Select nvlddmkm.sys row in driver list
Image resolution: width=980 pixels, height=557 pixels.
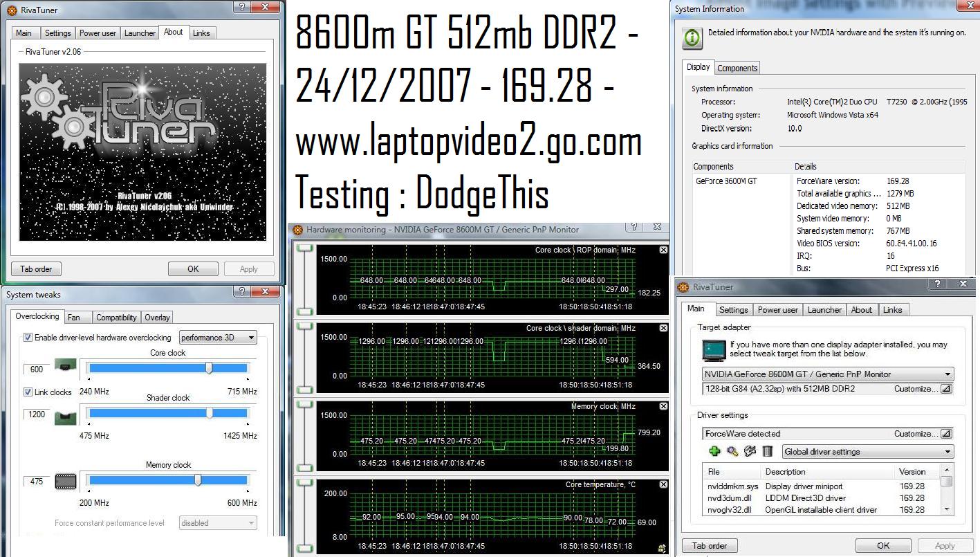coord(822,486)
